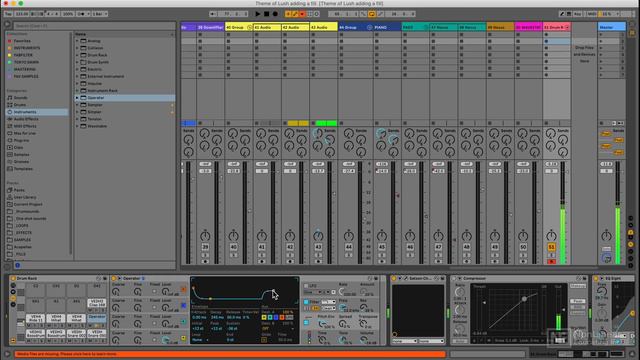
Task: Select the Instruments category
Action: (x=37, y=112)
